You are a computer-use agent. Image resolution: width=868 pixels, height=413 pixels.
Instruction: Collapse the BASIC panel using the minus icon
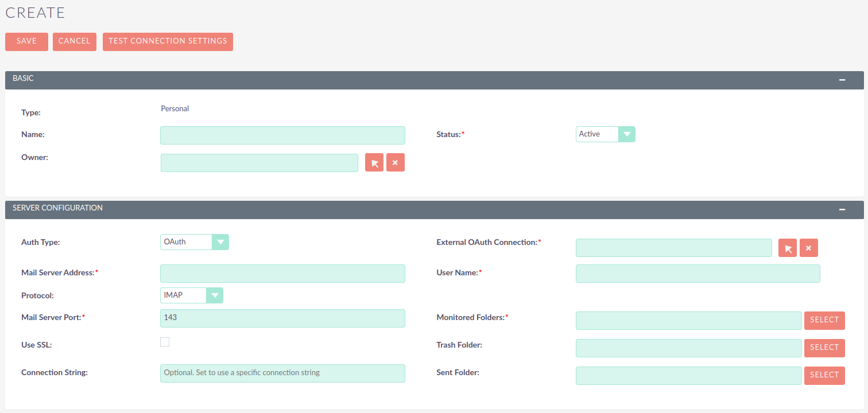pos(842,80)
